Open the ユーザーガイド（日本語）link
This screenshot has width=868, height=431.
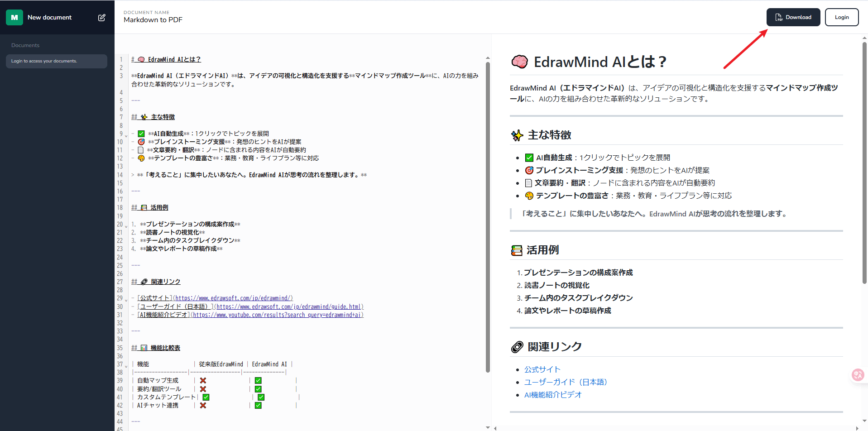(x=565, y=382)
